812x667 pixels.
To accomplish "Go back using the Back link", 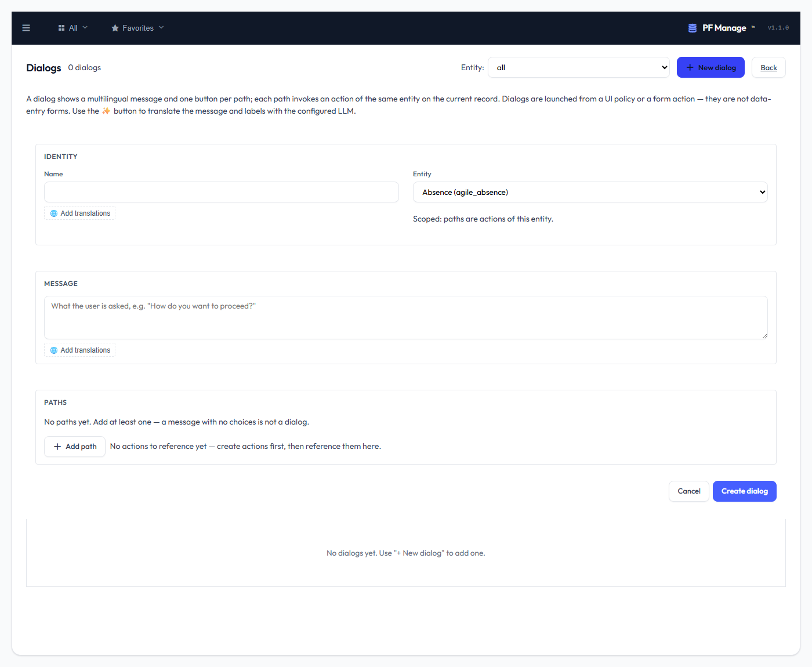I will click(768, 67).
